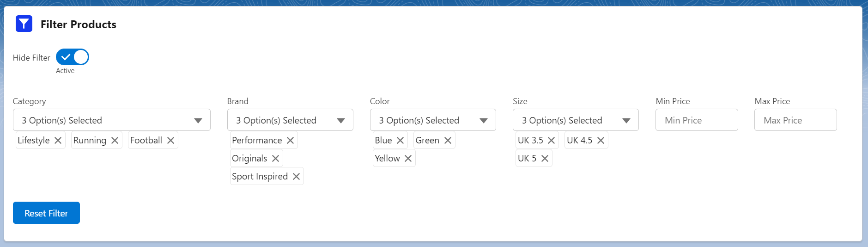Expand the Size dropdown
Viewport: 868px width, 247px height.
point(576,120)
